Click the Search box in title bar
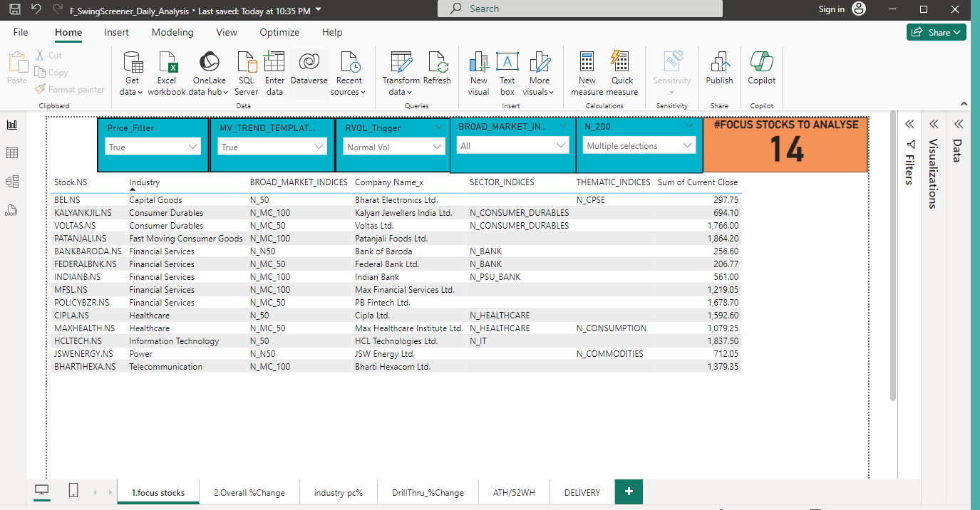Viewport: 980px width, 510px height. pos(580,9)
